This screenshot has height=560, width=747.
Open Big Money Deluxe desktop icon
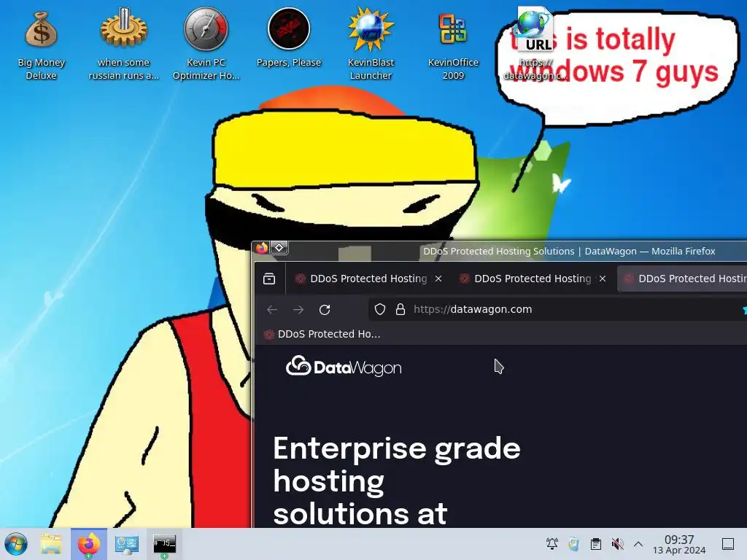click(41, 45)
